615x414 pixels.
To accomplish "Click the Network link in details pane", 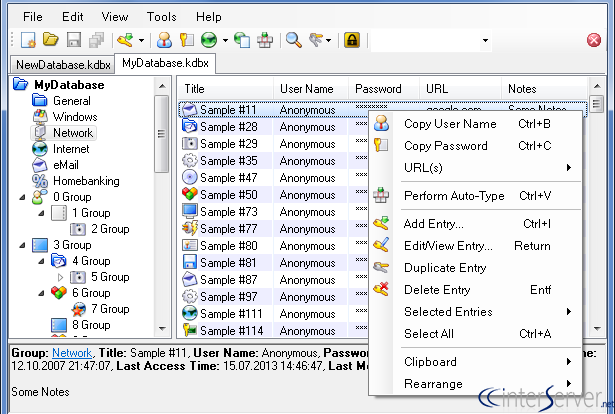I will (x=72, y=353).
